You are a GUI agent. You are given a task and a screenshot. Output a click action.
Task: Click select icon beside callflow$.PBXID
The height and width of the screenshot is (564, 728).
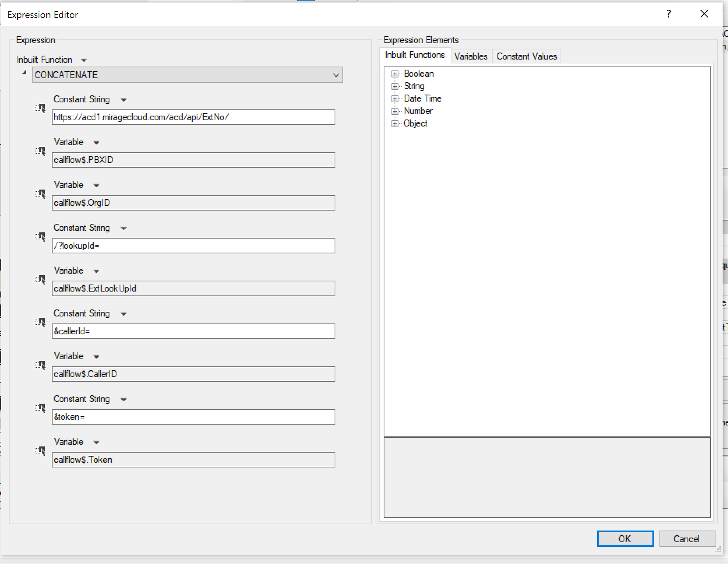40,151
